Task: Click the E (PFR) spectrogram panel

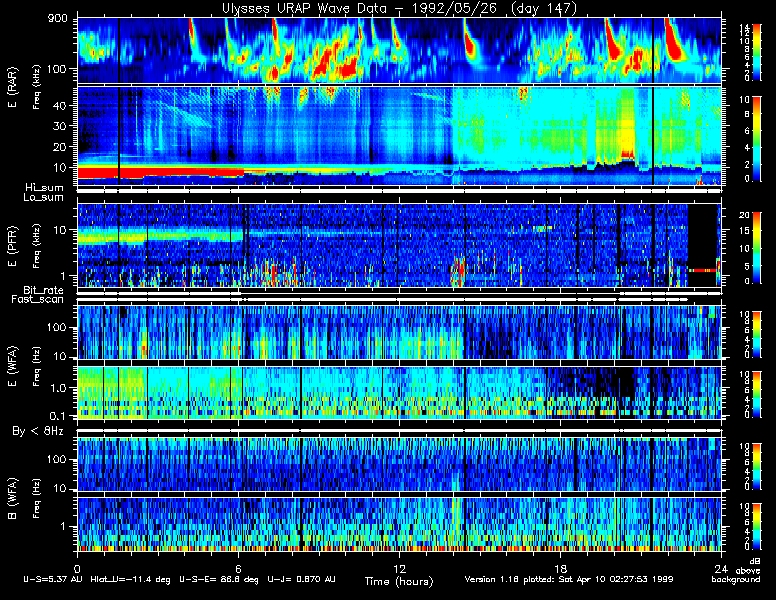Action: click(x=399, y=245)
